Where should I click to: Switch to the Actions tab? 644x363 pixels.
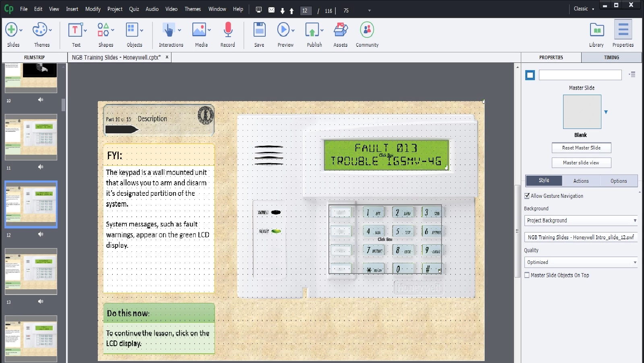581,181
